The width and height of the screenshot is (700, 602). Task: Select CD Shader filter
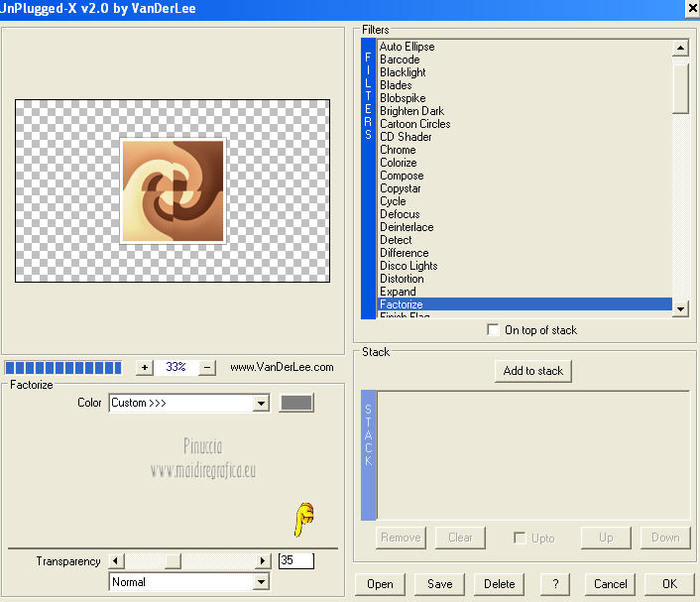(525, 137)
